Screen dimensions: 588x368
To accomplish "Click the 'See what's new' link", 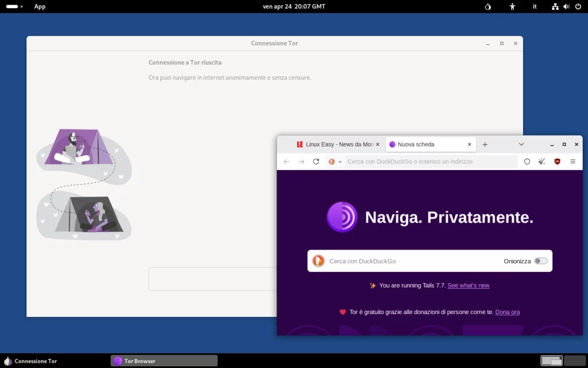I will [x=468, y=285].
